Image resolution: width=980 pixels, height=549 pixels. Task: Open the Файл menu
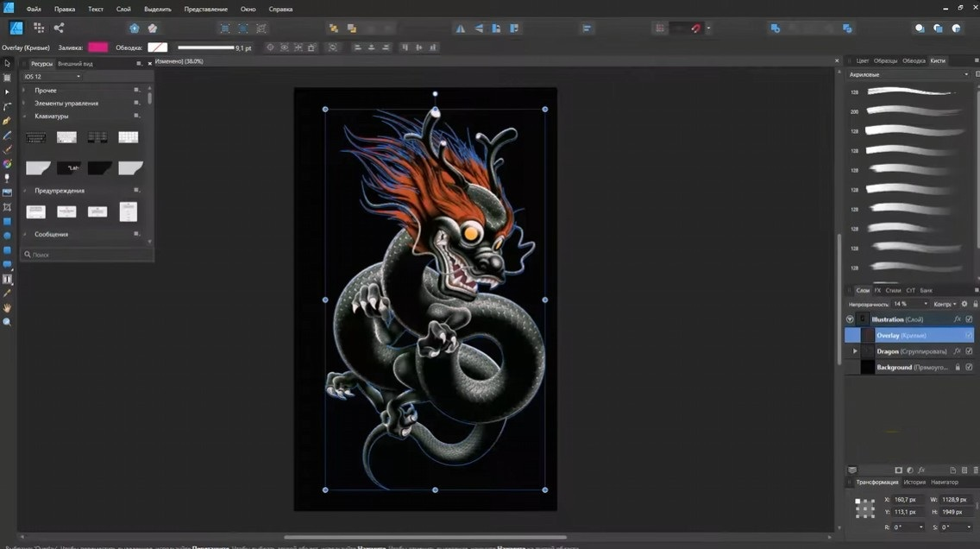[34, 9]
